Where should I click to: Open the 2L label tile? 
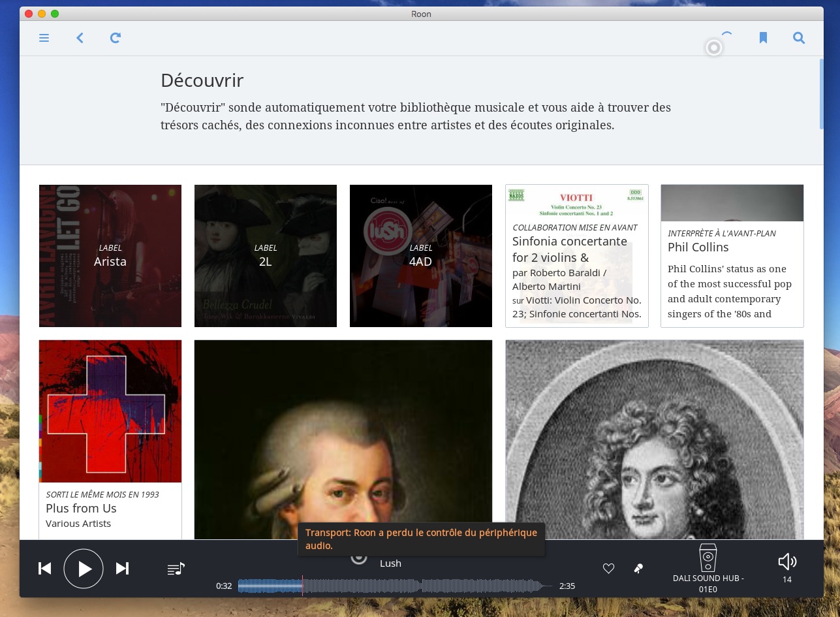tap(266, 256)
